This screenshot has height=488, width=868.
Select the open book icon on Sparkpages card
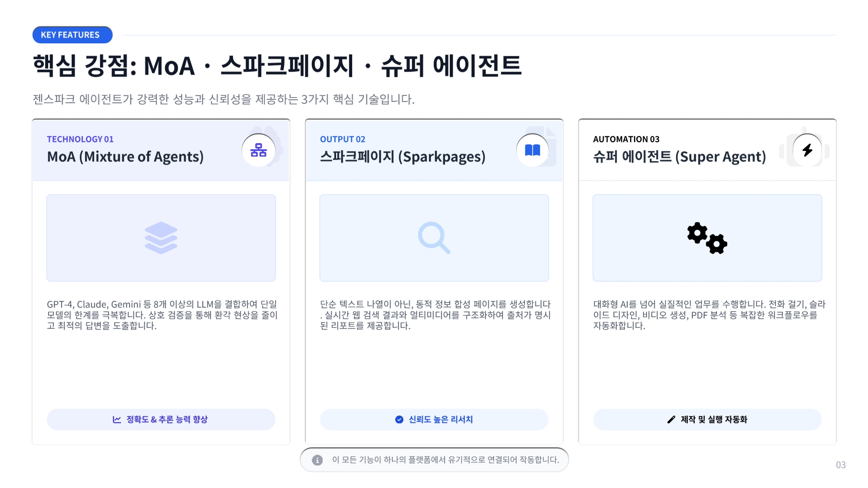coord(533,151)
